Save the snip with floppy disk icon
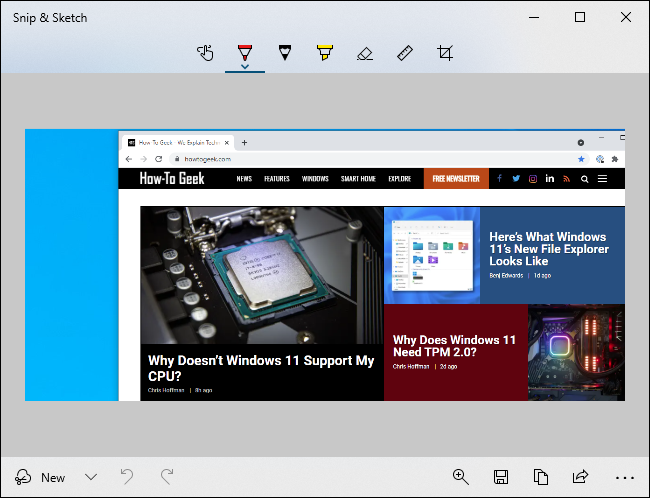 (501, 477)
